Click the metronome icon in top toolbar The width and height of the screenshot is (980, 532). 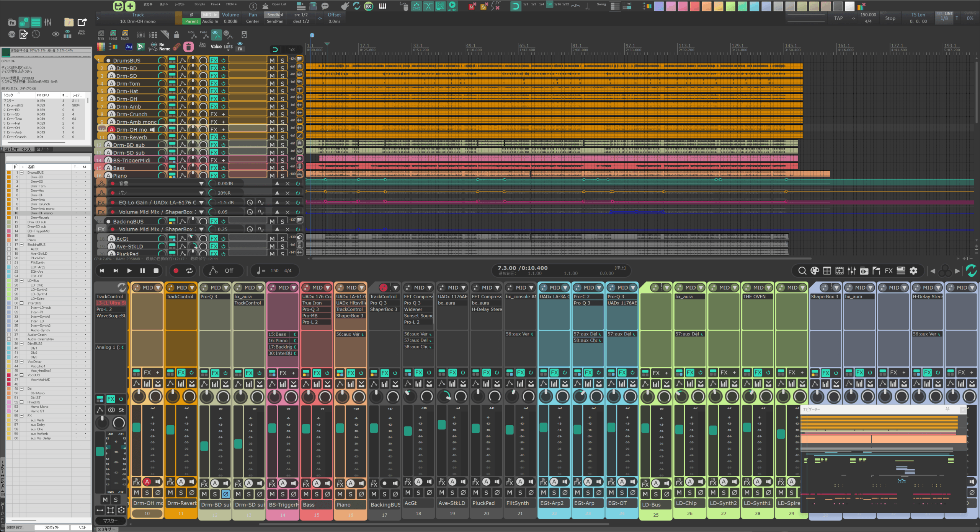point(265,6)
